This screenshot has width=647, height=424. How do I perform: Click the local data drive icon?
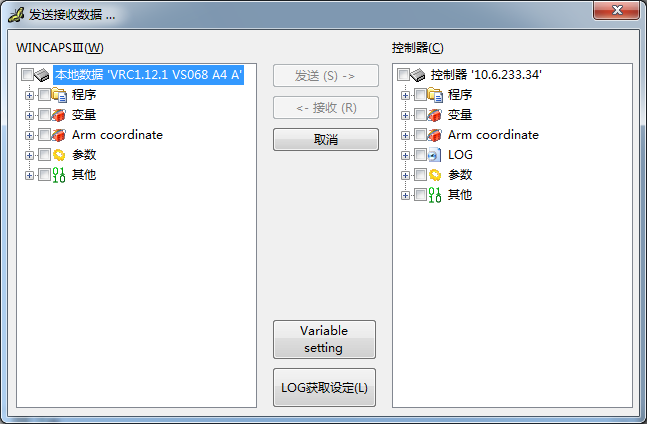point(41,75)
